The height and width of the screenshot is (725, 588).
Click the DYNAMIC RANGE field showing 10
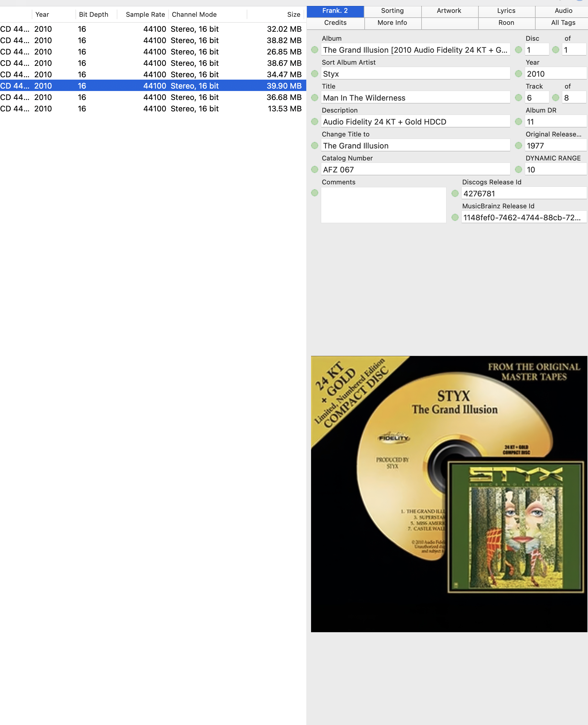(x=556, y=169)
